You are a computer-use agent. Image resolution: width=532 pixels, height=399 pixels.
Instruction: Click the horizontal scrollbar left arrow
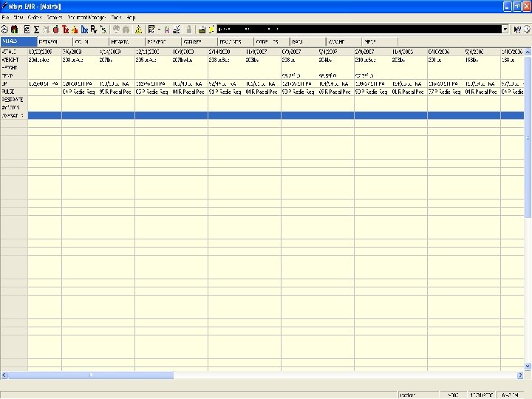(4, 375)
